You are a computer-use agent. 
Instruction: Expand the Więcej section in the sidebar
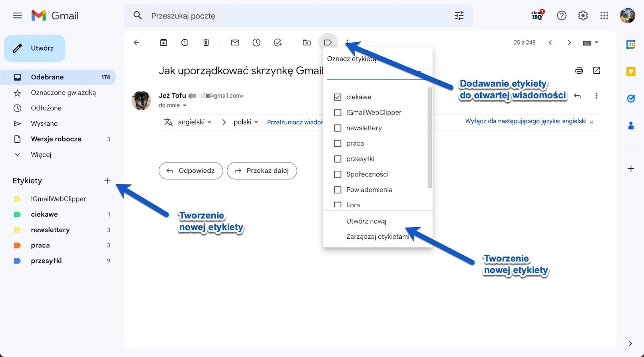(x=41, y=155)
